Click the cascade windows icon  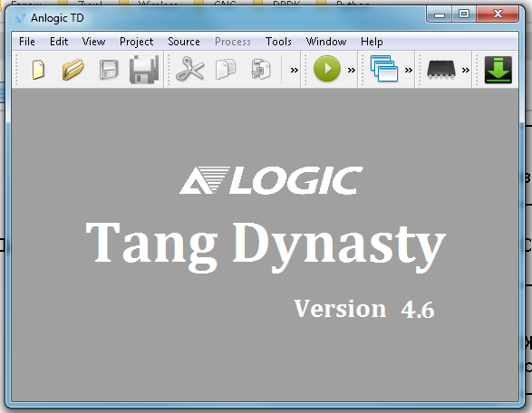(384, 69)
